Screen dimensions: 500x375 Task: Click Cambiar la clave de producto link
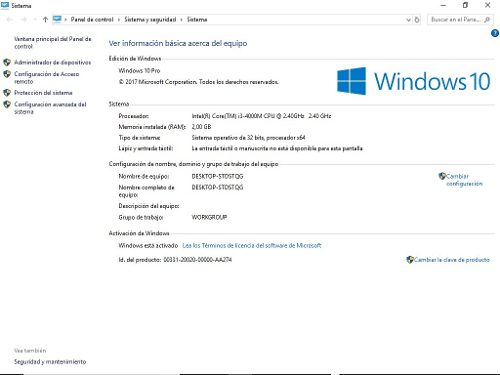coord(452,260)
